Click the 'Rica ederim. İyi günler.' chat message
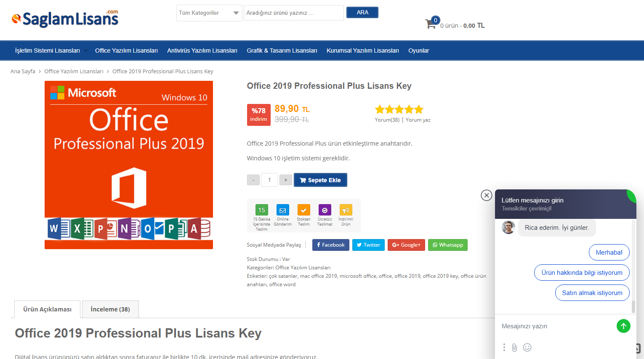 [x=557, y=228]
